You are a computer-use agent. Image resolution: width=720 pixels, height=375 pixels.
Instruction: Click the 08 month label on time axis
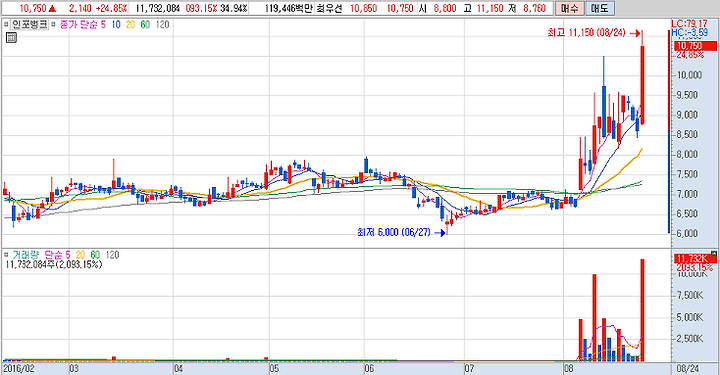coord(568,369)
